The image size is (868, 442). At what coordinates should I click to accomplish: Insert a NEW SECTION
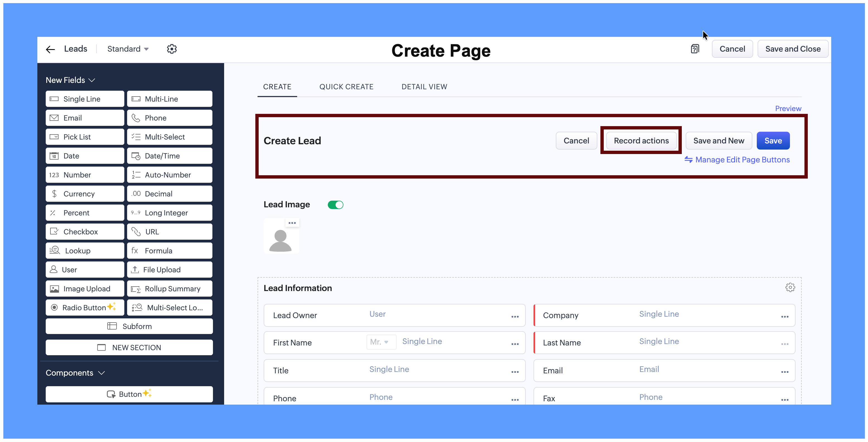129,347
